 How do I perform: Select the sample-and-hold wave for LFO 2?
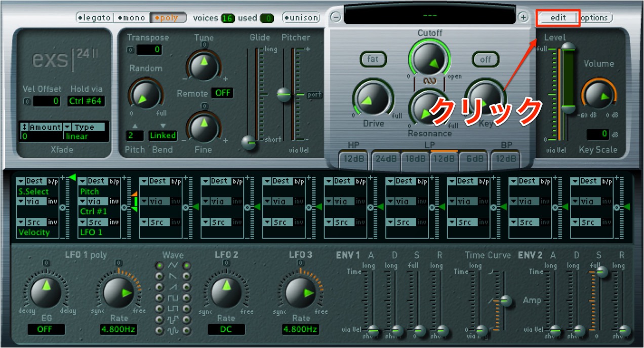[x=187, y=320]
